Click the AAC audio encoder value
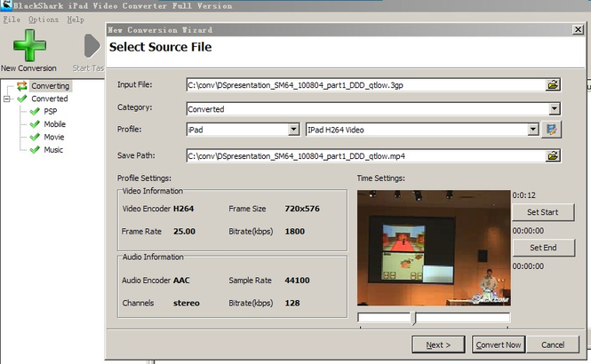The height and width of the screenshot is (364, 591). tap(181, 281)
